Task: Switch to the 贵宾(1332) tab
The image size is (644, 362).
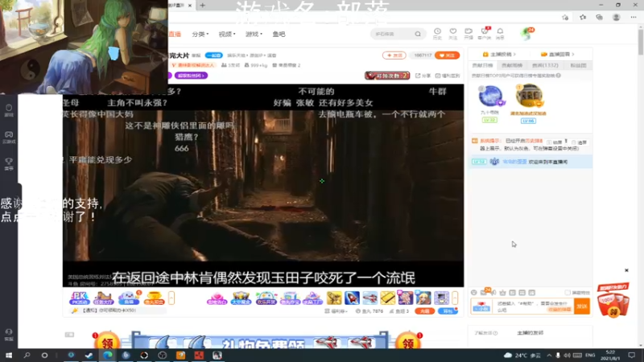Action: 545,65
